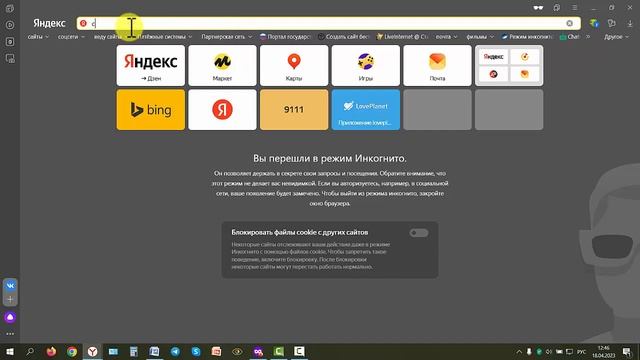Open the Маркет tile
This screenshot has width=640, height=360.
[222, 65]
